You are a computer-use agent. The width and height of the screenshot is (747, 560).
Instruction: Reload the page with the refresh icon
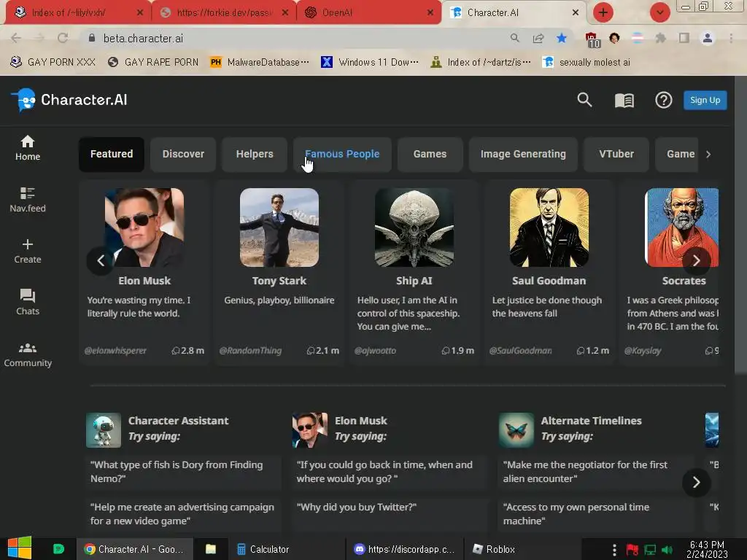click(x=63, y=38)
